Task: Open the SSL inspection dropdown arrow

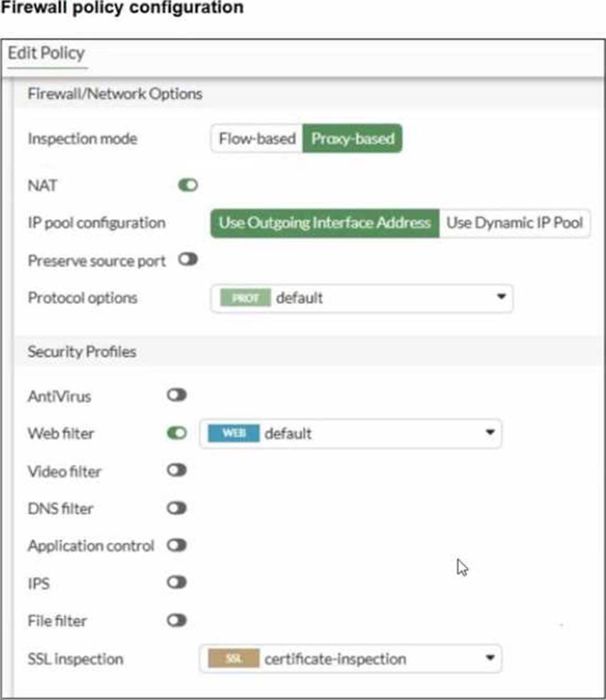Action: point(490,657)
